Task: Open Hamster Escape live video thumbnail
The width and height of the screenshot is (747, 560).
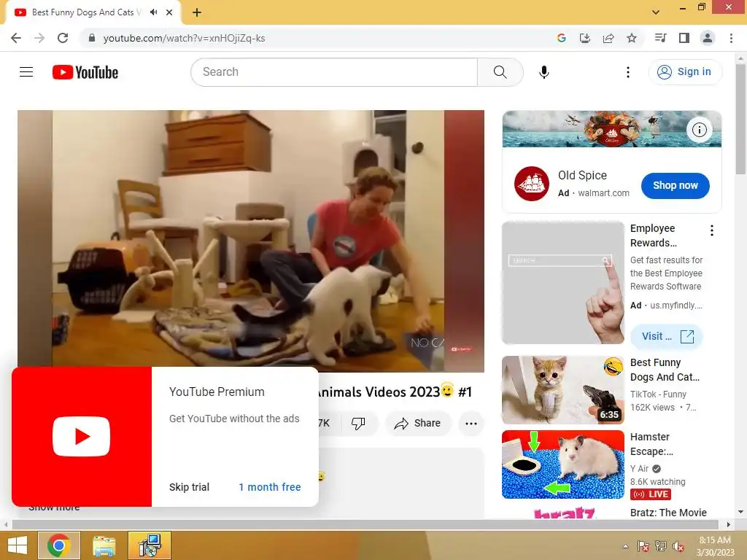Action: click(562, 464)
